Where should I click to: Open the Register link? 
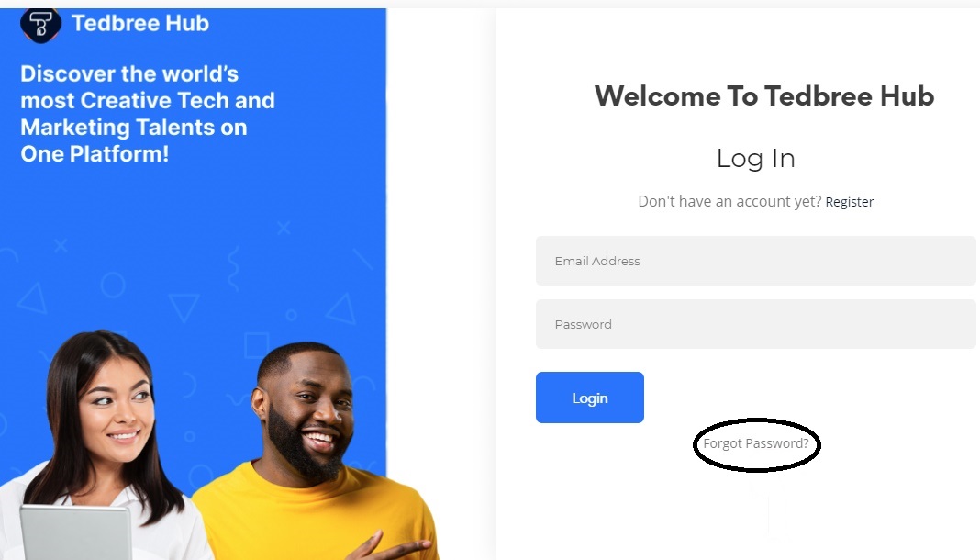(850, 202)
